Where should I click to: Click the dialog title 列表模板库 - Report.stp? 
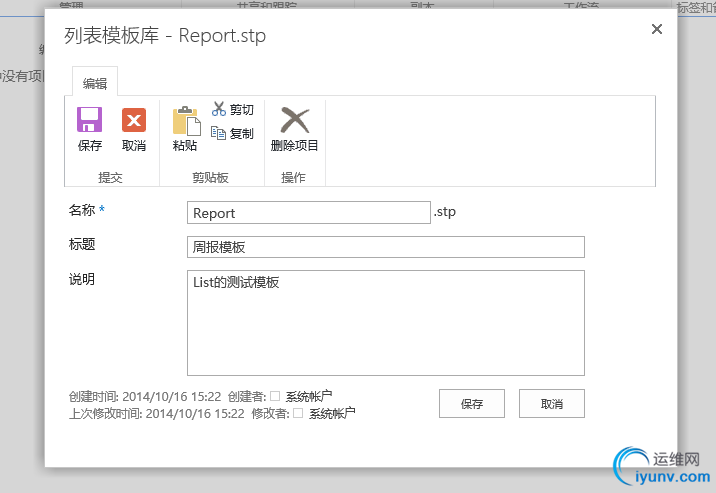click(165, 35)
